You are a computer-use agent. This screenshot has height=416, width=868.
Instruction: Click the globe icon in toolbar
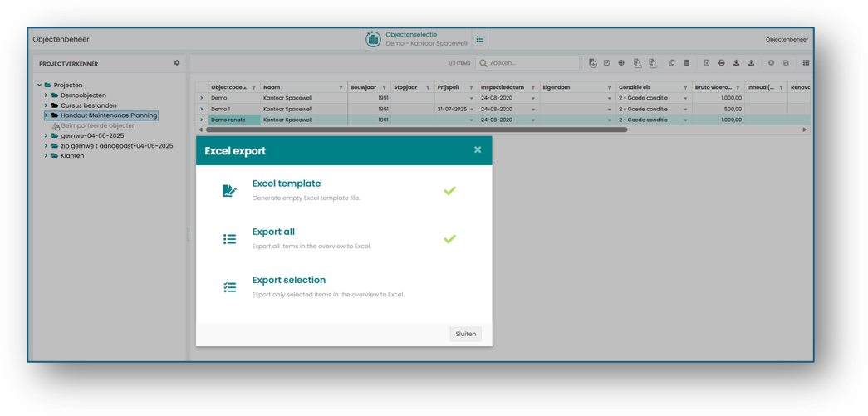[x=621, y=63]
